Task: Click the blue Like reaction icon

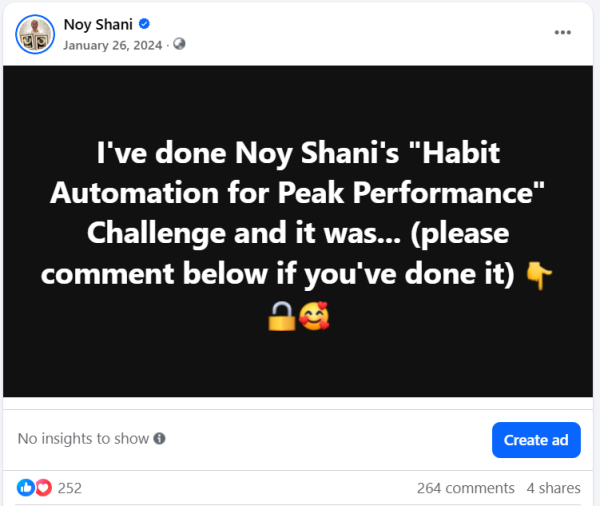Action: tap(26, 488)
